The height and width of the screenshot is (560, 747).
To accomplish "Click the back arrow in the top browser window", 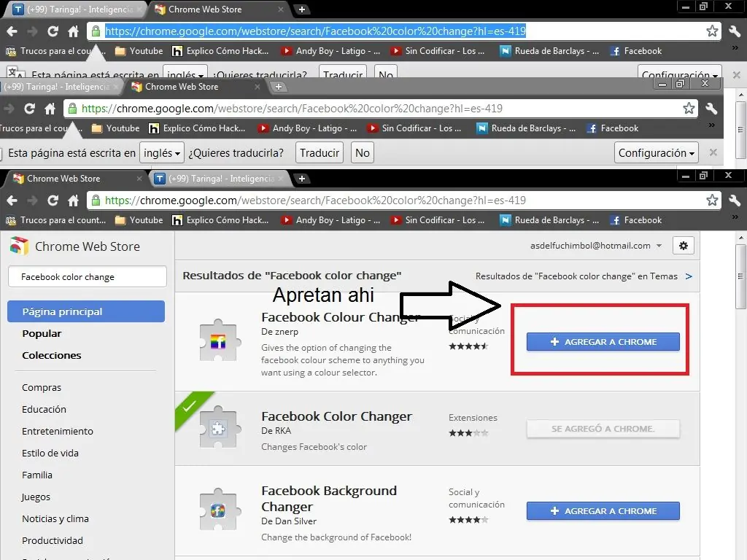I will [12, 31].
